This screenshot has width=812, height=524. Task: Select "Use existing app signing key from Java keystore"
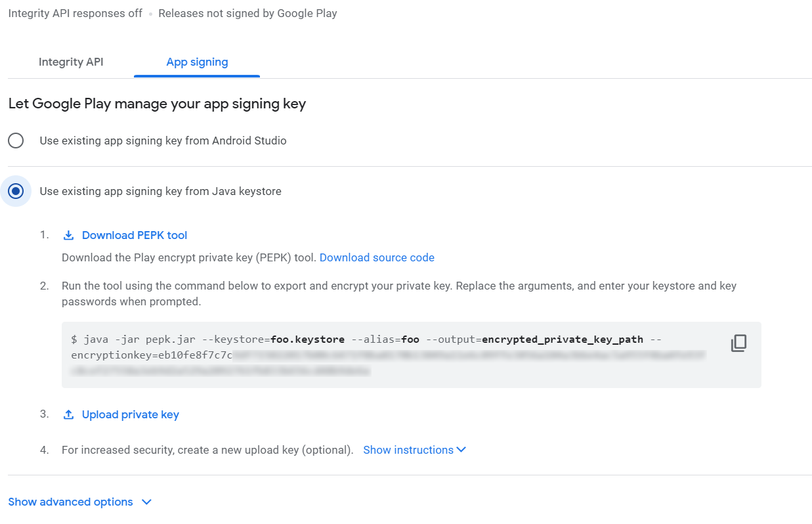[x=16, y=190]
